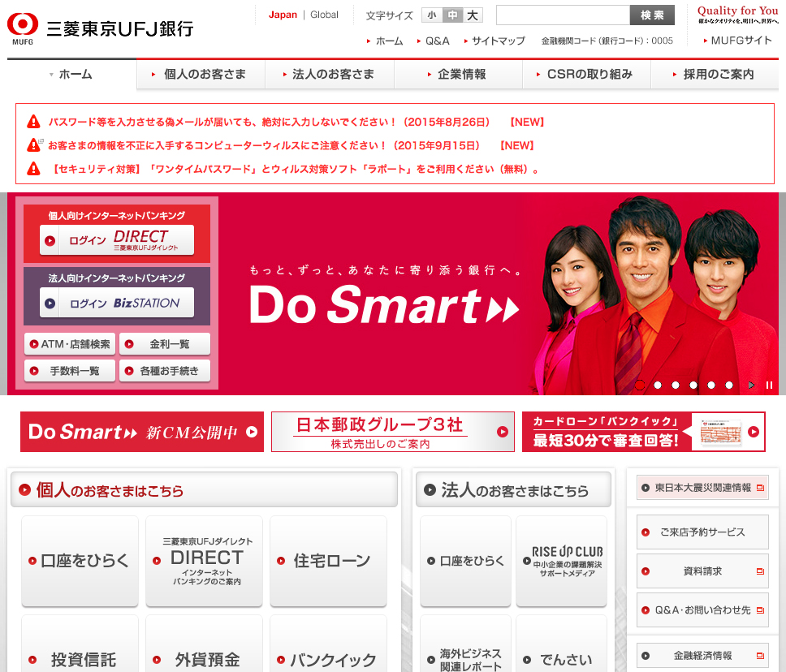Click the arrow icon on the DIRECT login button
Image resolution: width=786 pixels, height=672 pixels.
click(50, 240)
